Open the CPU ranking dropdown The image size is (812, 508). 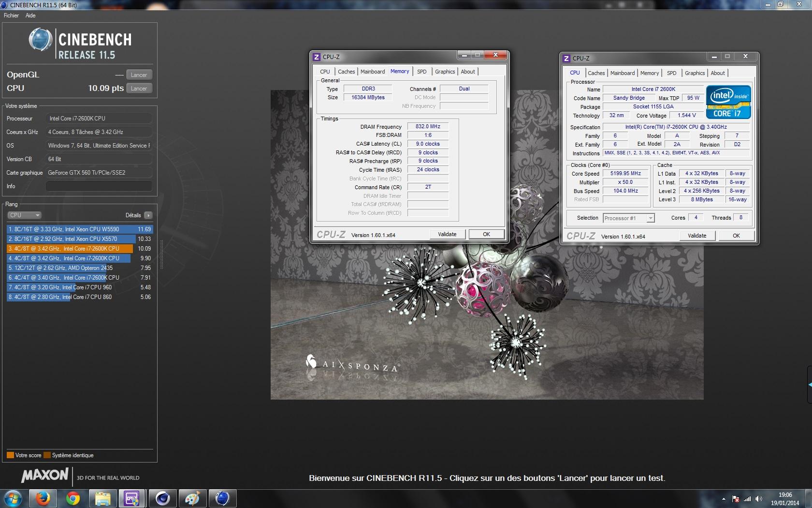(24, 215)
